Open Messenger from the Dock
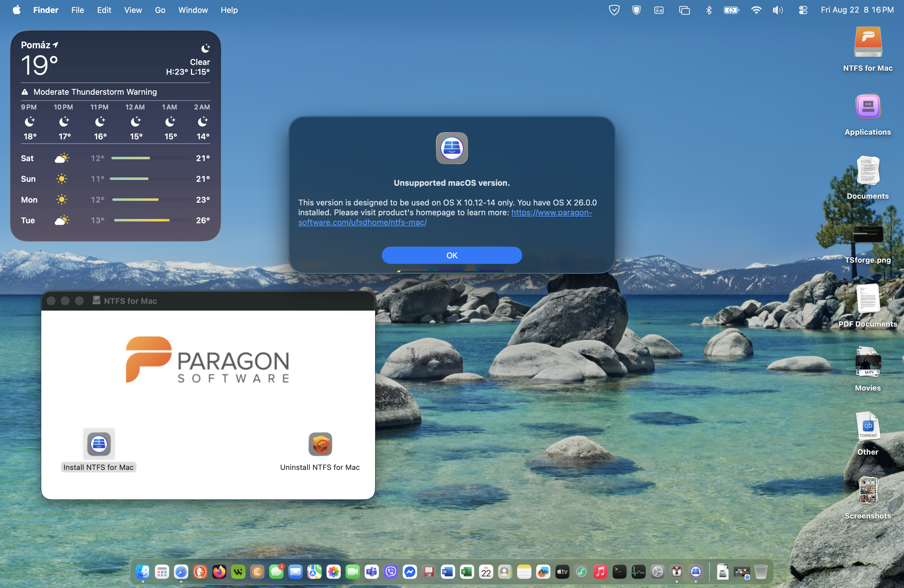The image size is (904, 588). (410, 572)
